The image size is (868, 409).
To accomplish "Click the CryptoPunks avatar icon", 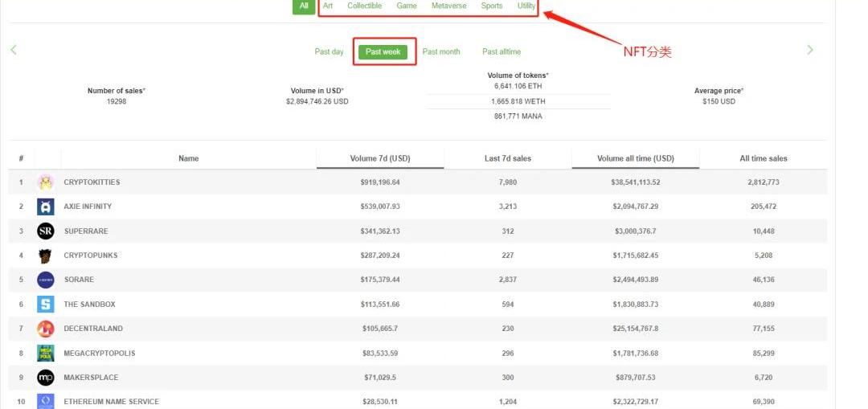I will point(45,256).
